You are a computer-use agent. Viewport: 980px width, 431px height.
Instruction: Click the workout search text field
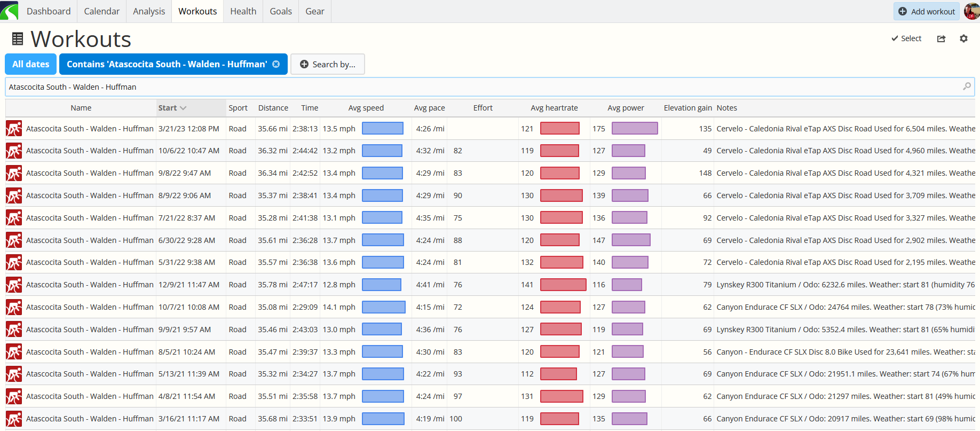click(x=480, y=87)
